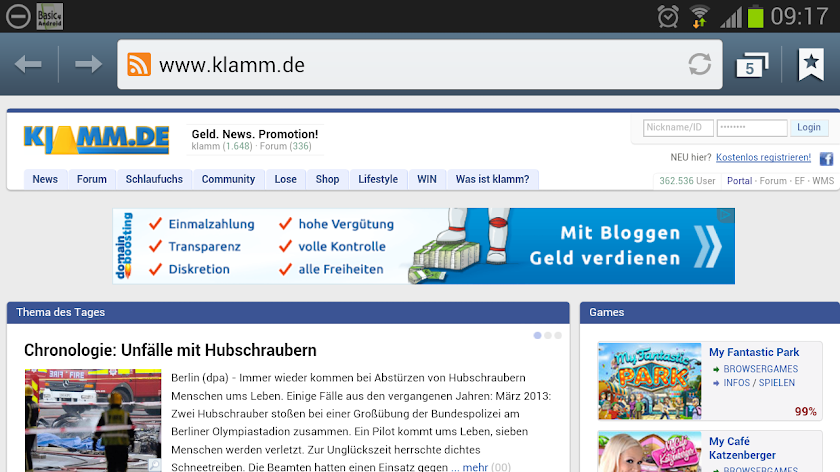
Task: Click the 362.536 User text
Action: point(687,181)
